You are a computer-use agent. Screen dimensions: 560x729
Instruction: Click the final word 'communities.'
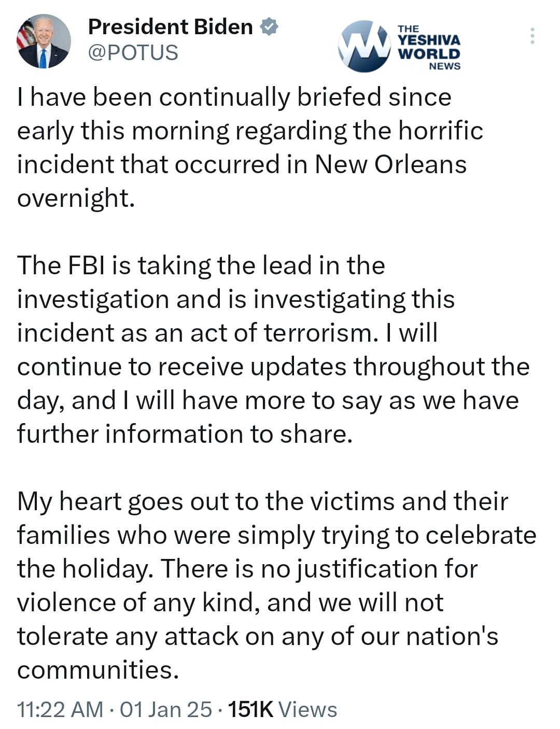tap(98, 670)
